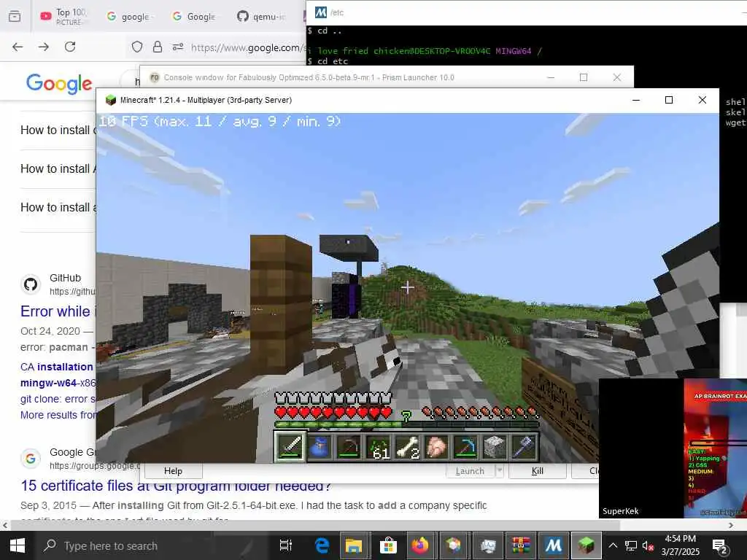Switch to Minecraft via taskbar grass block
Viewport: 747px width, 560px height.
point(586,545)
